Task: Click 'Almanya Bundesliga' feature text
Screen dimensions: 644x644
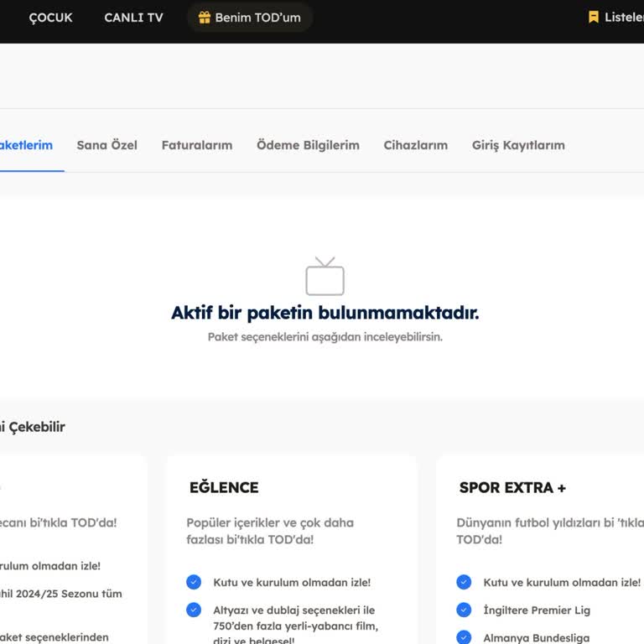Action: point(537,638)
